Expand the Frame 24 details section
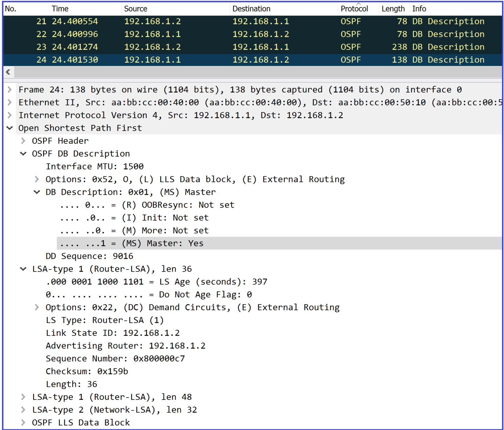 tap(10, 89)
